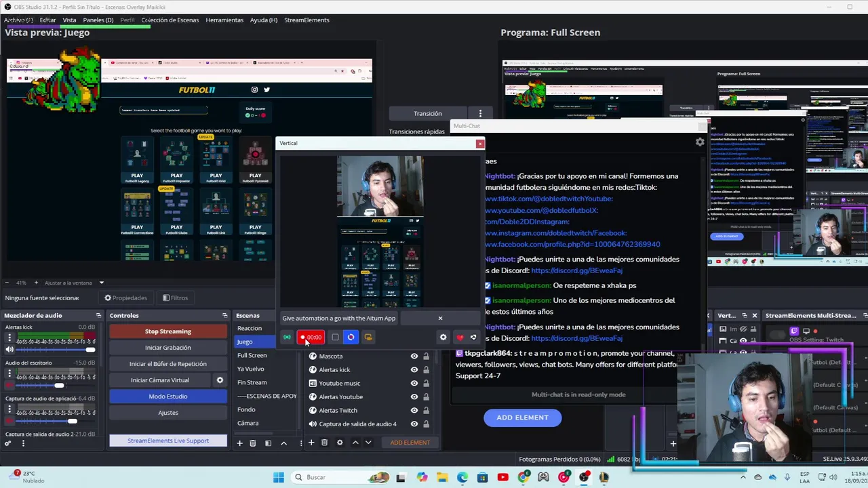Open preview zoom scaling dropdown arrow
This screenshot has height=488, width=868.
point(101,283)
